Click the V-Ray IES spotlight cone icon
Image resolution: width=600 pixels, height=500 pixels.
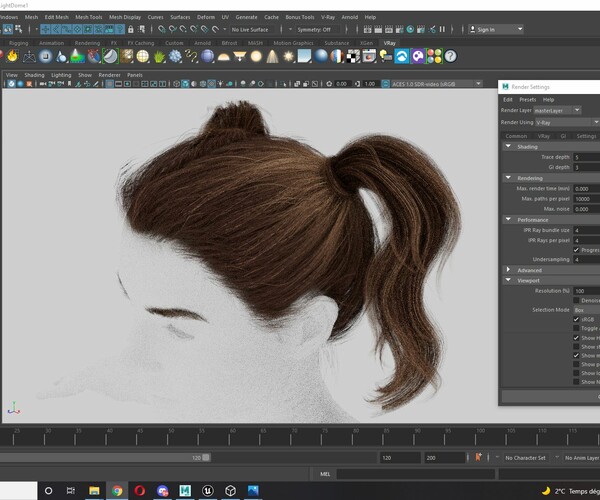tap(272, 56)
